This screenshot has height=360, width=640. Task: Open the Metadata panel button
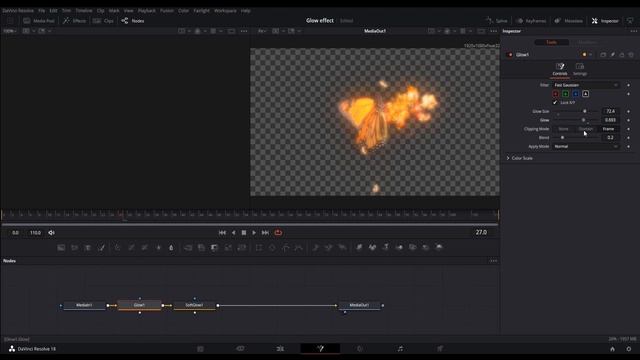coord(569,21)
